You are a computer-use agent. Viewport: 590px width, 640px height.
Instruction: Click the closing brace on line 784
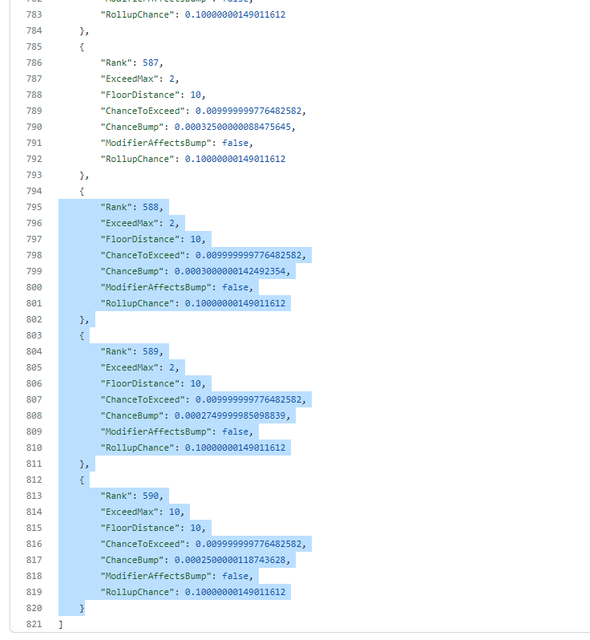[x=84, y=31]
